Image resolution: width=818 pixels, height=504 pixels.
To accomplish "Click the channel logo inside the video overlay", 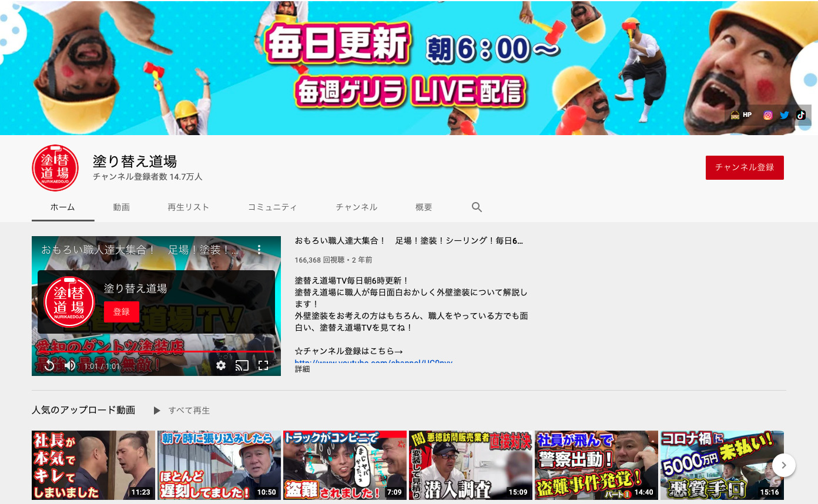I will click(69, 302).
